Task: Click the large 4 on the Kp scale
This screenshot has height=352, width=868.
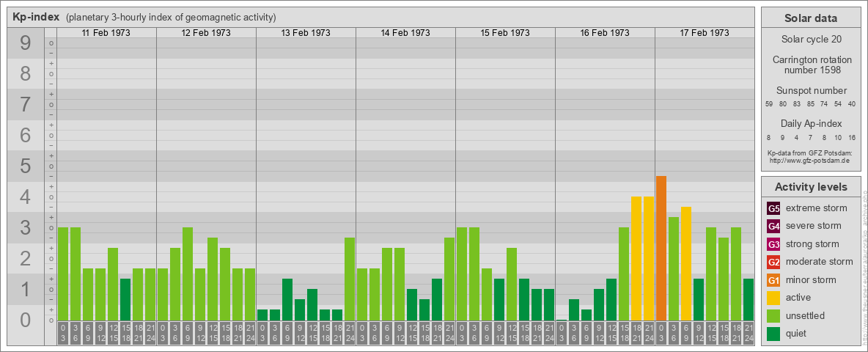Action: pyautogui.click(x=26, y=197)
